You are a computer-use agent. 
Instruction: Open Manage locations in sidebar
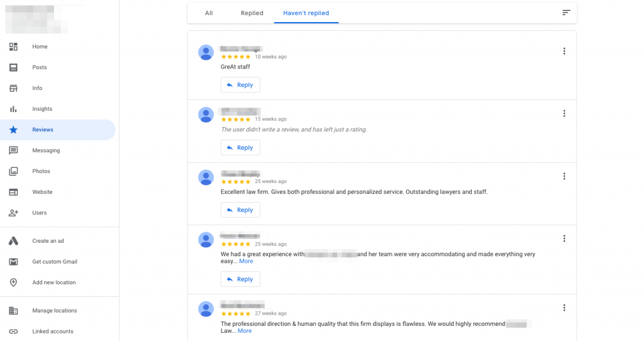[x=54, y=311]
